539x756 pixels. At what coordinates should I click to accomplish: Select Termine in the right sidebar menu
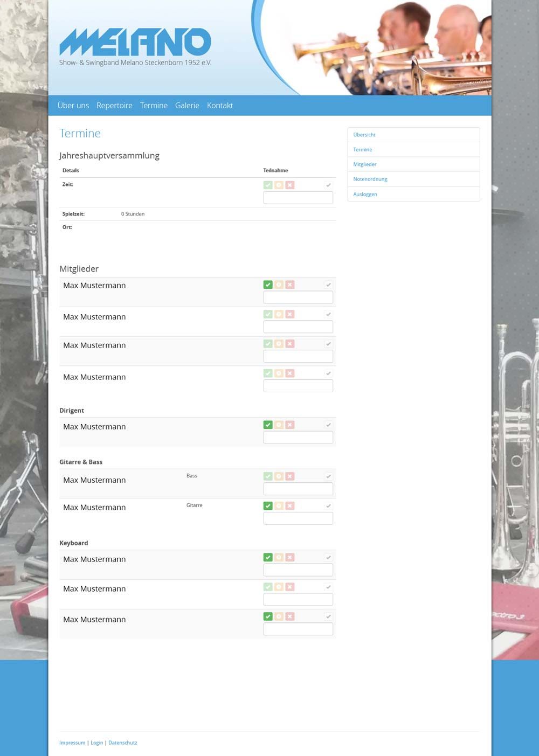pos(413,150)
